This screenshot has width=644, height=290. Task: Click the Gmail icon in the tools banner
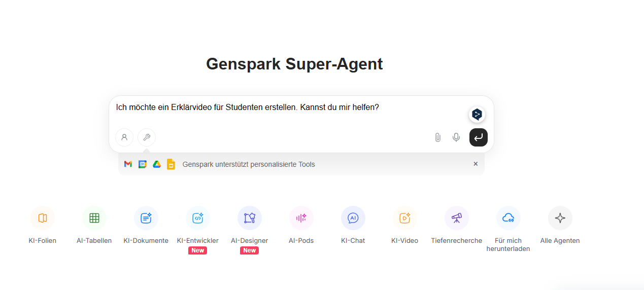tap(128, 164)
